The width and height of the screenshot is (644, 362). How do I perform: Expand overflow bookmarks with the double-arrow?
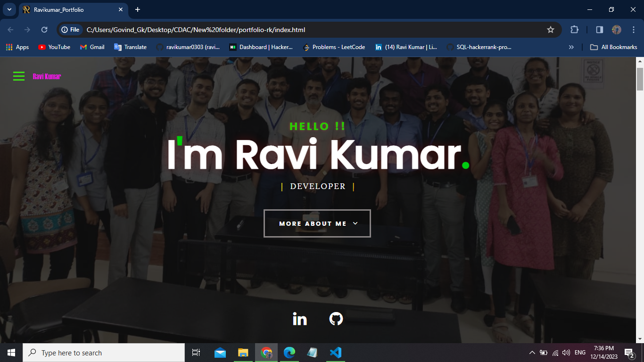571,47
